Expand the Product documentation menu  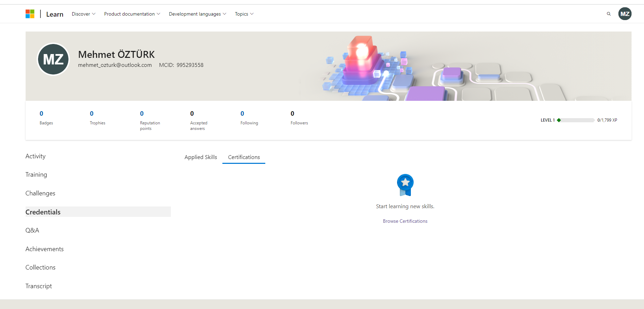point(132,14)
